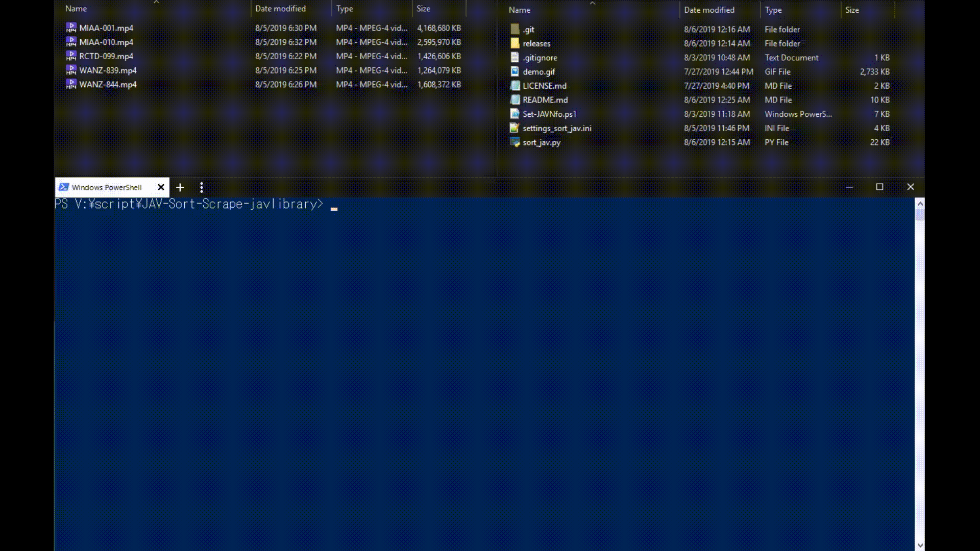Viewport: 980px width, 551px height.
Task: Select the README.md file icon
Action: (x=514, y=100)
